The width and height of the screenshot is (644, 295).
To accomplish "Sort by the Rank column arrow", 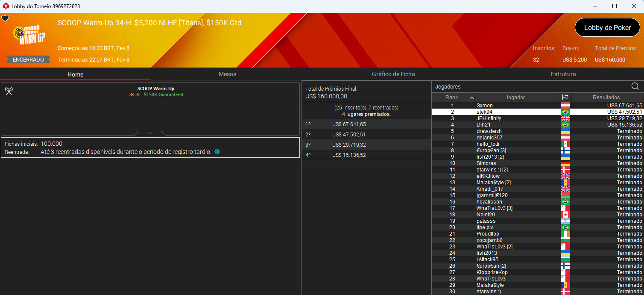I will [471, 97].
